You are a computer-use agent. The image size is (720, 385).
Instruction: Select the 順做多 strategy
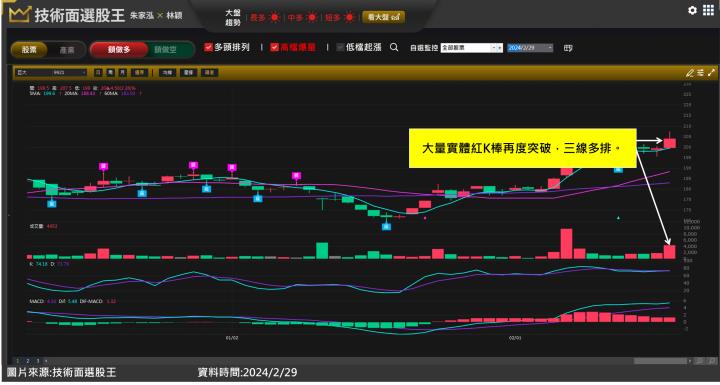(x=119, y=50)
